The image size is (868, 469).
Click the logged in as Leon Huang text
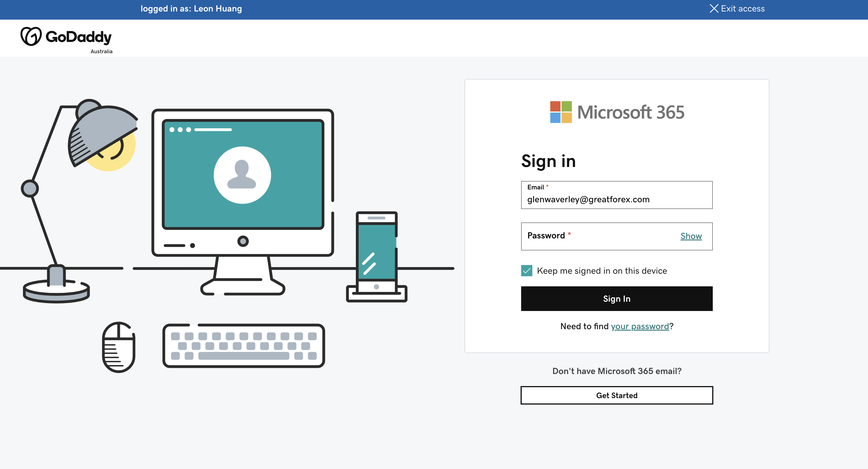click(191, 8)
